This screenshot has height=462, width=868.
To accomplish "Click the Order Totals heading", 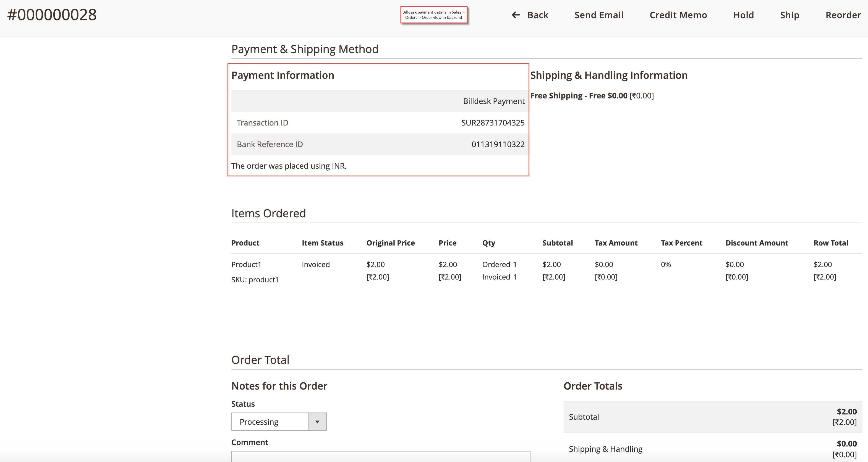I will pyautogui.click(x=593, y=386).
